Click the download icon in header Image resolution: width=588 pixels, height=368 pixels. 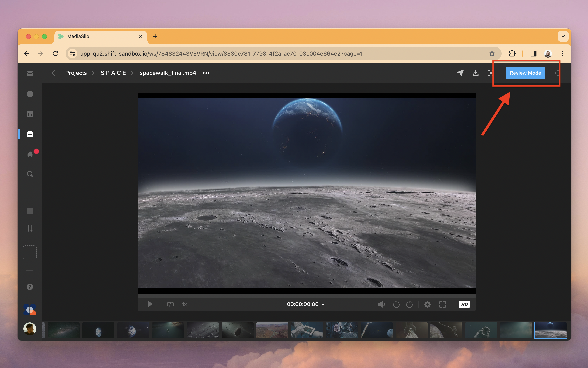click(x=475, y=73)
